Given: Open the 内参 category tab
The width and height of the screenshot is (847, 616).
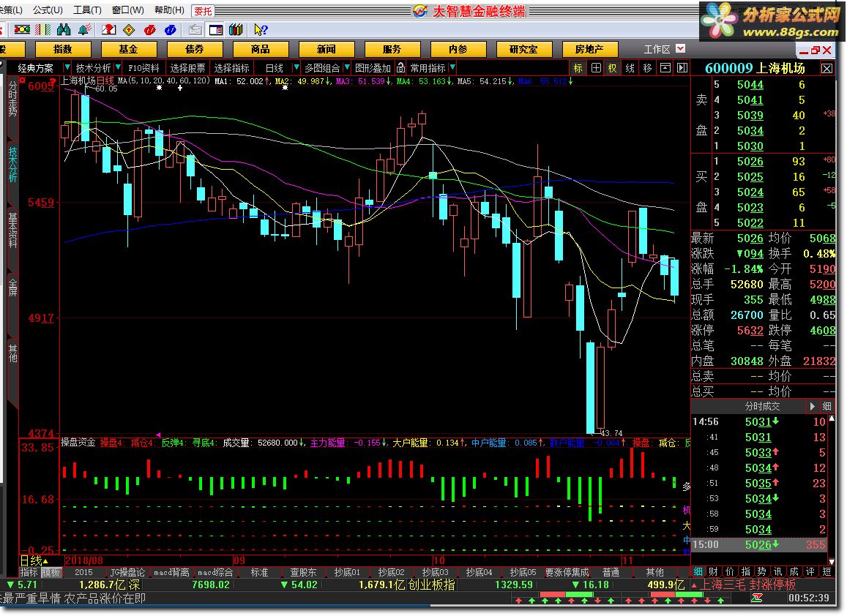Looking at the screenshot, I should [458, 49].
